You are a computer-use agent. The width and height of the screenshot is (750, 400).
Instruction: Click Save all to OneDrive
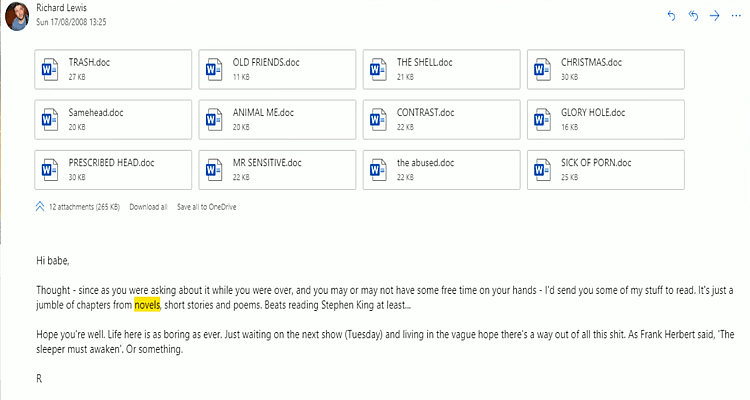(x=207, y=207)
